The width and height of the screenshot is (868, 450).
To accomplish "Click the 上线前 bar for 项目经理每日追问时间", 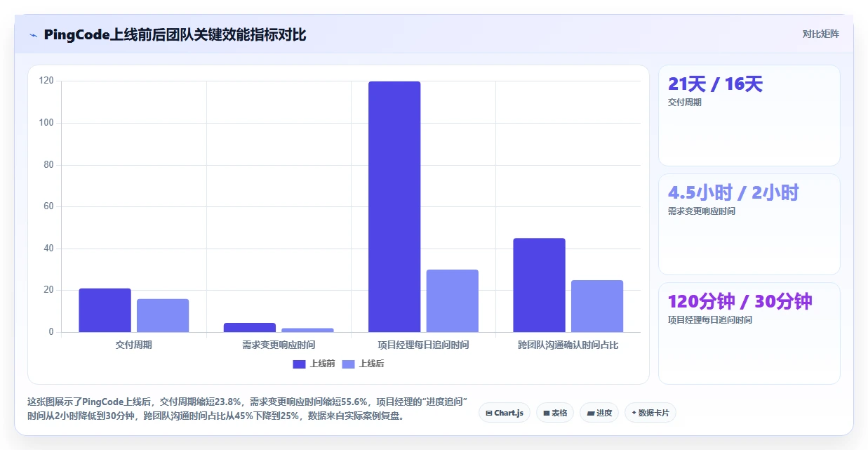I will 394,207.
